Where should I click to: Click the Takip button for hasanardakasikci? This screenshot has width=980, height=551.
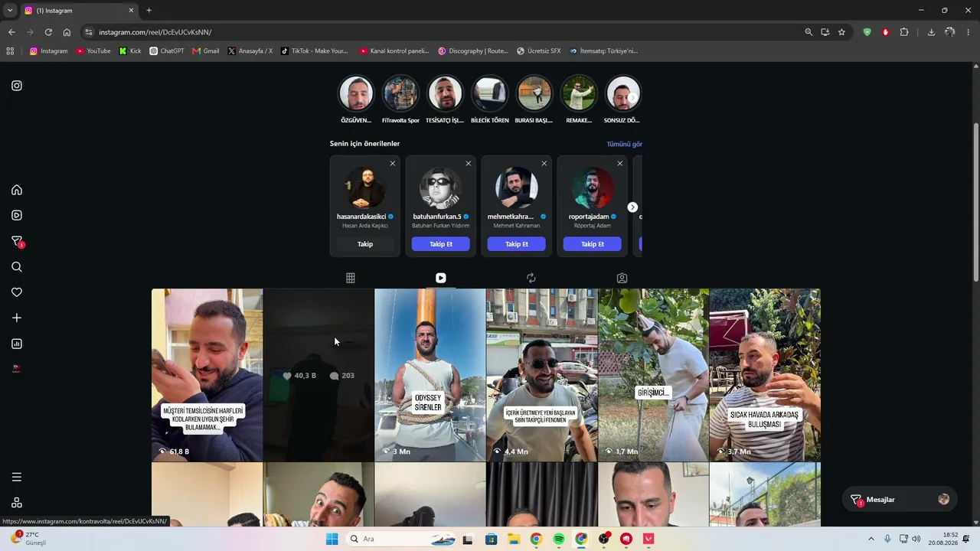(x=365, y=244)
